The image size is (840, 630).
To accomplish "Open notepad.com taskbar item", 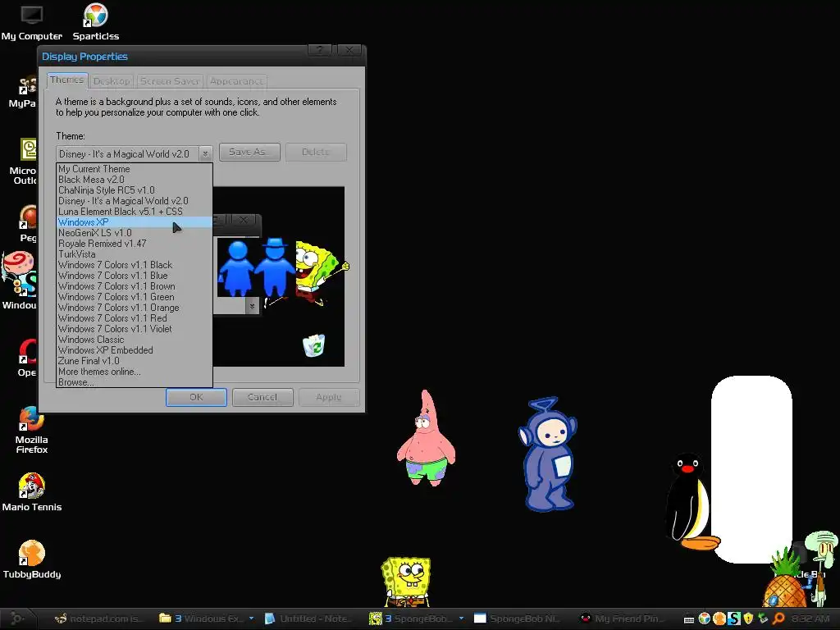I will tap(99, 619).
